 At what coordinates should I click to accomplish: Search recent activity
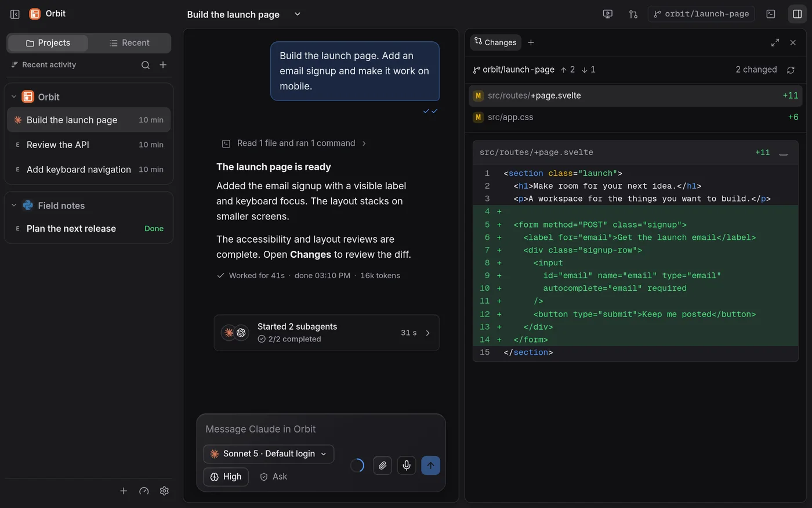pos(146,65)
